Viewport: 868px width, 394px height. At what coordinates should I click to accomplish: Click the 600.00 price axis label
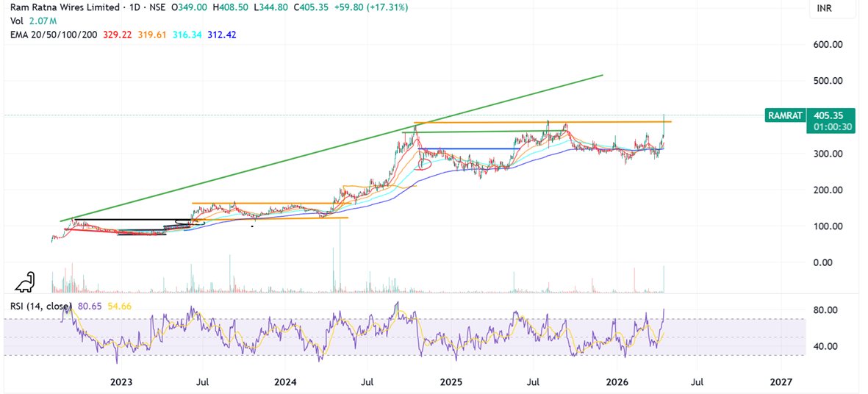pyautogui.click(x=828, y=45)
